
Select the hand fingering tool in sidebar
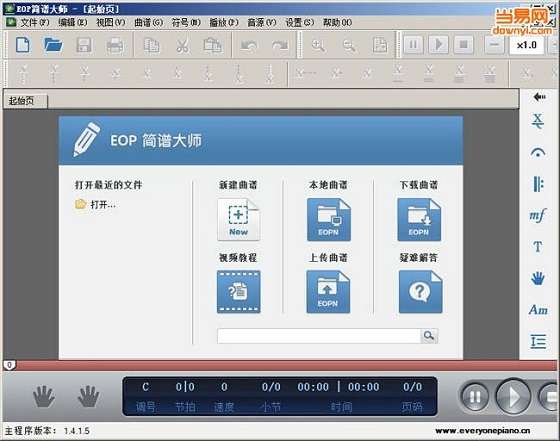(538, 278)
